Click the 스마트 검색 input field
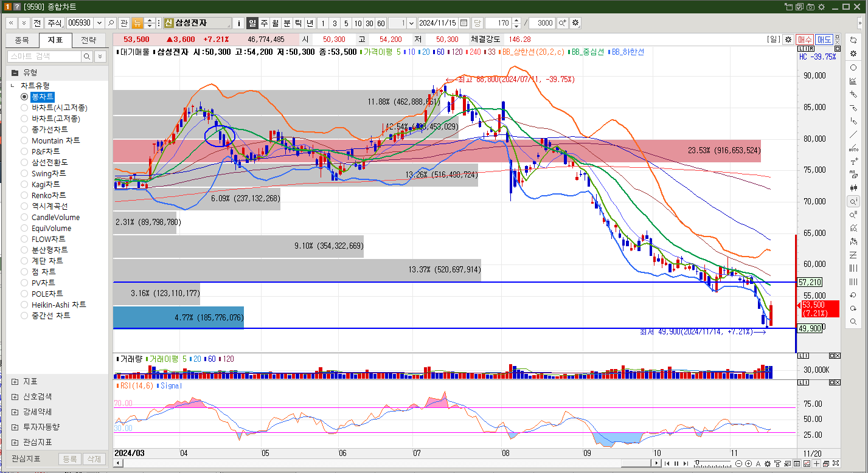 click(x=44, y=56)
